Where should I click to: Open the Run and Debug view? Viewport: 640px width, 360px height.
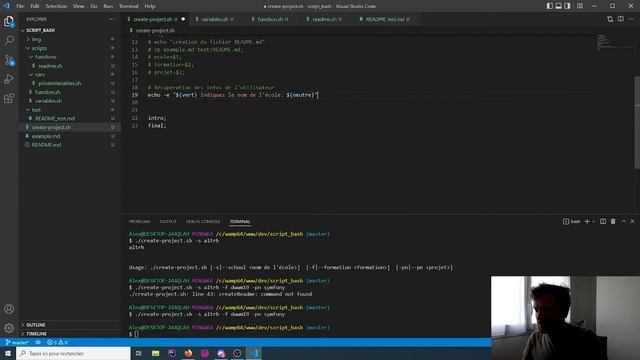[x=9, y=79]
